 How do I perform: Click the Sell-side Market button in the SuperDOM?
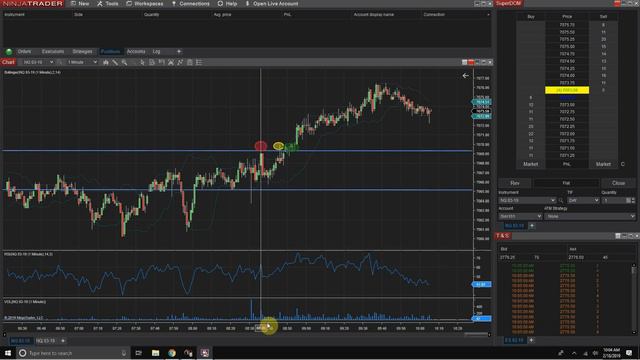[x=603, y=164]
